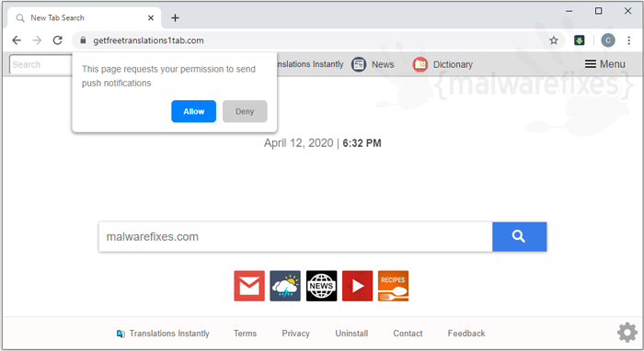Open the Gmail envelope shortcut
The width and height of the screenshot is (644, 351).
point(249,286)
